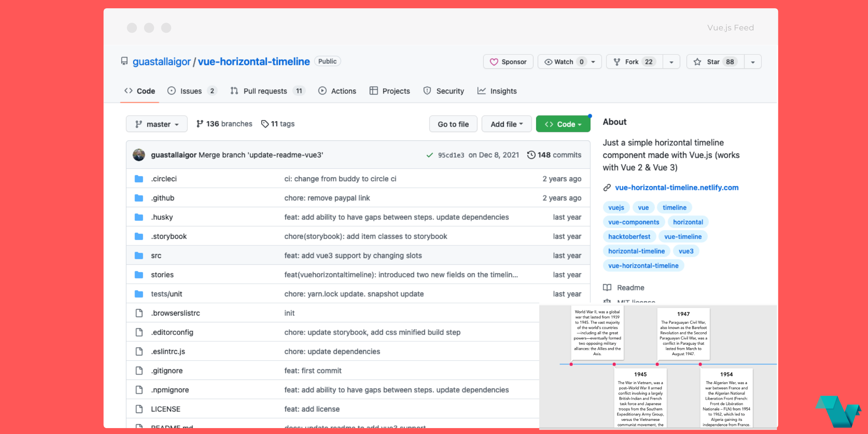Viewport: 868px width, 434px height.
Task: Open the Security tab
Action: tap(443, 91)
